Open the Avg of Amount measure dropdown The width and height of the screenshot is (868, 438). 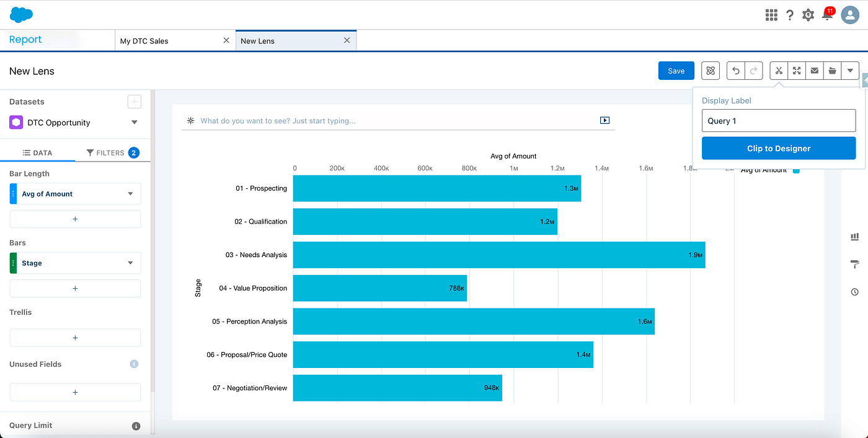(130, 194)
